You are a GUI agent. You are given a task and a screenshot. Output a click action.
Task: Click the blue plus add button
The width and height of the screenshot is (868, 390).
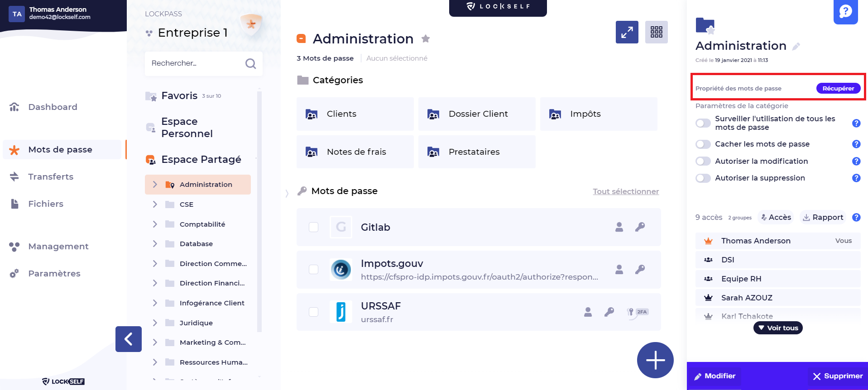655,360
